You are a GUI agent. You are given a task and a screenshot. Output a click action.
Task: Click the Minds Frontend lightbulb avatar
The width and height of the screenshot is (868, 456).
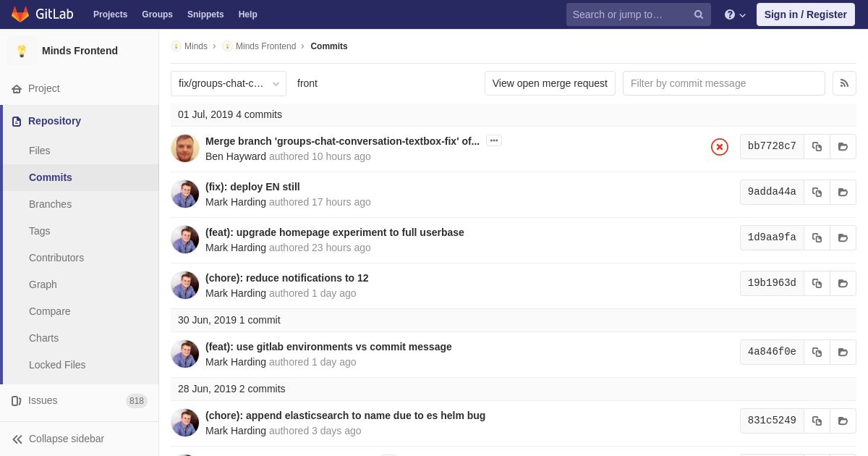tap(22, 51)
